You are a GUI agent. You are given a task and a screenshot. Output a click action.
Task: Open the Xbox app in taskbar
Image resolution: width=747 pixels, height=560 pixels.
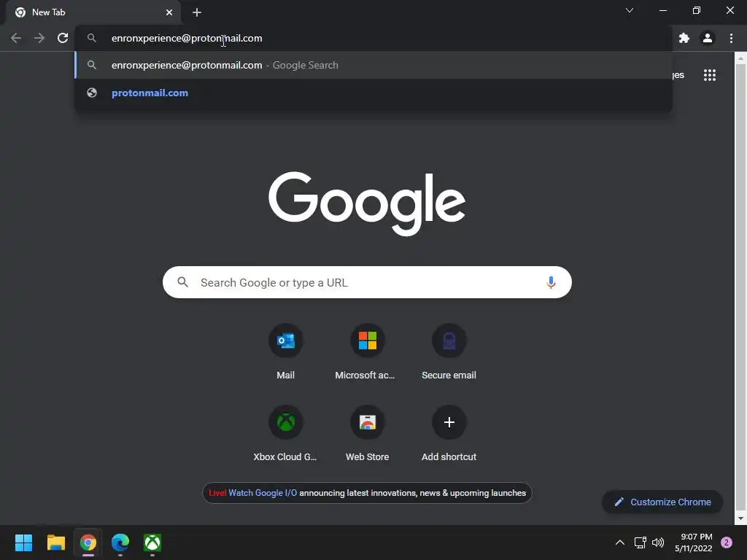point(152,542)
